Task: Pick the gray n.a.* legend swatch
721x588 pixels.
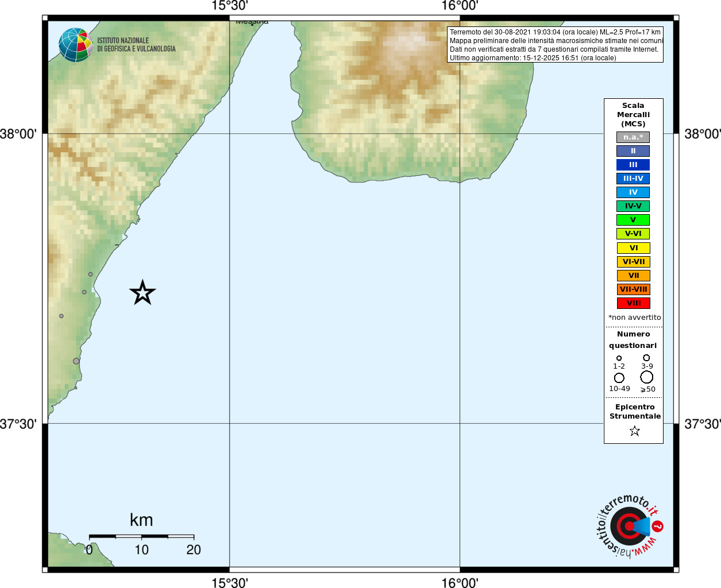Action: tap(633, 137)
